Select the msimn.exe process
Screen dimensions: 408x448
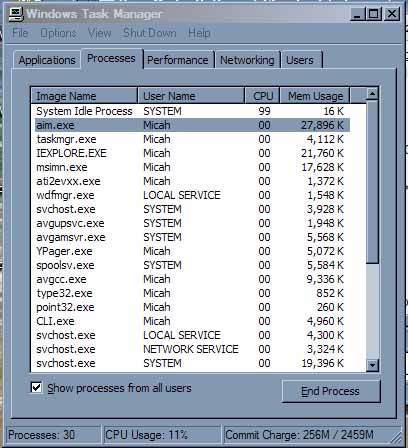(191, 167)
